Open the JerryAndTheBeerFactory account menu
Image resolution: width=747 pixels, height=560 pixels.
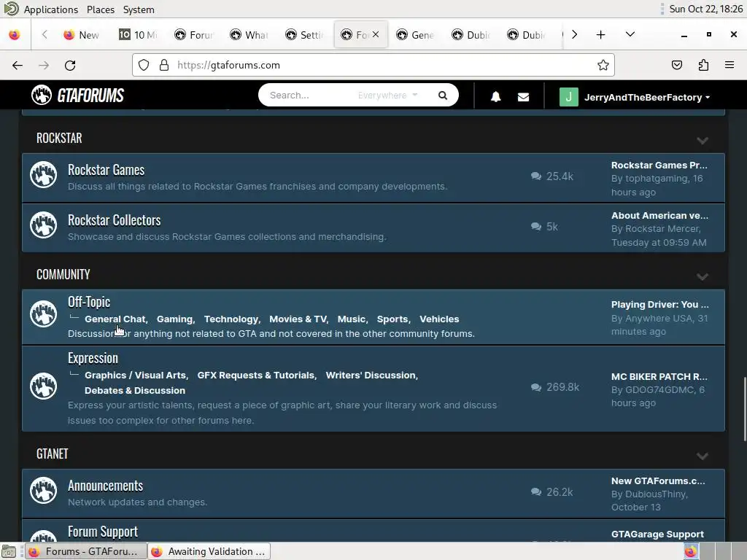tap(647, 97)
